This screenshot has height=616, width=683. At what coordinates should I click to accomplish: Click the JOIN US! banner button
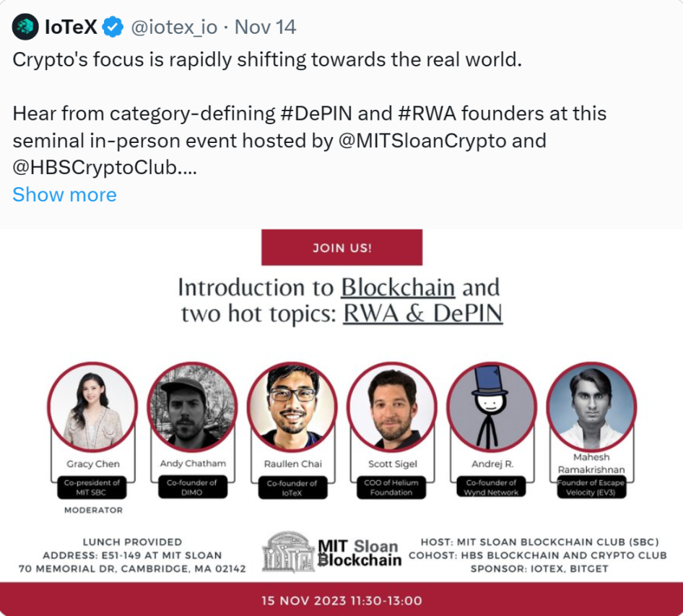342,248
